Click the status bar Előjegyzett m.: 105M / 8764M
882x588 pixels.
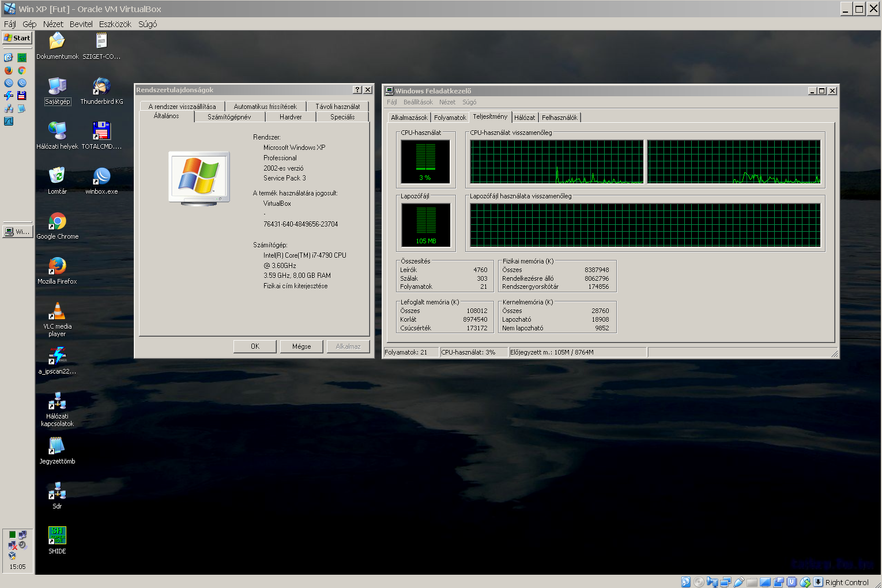[552, 352]
